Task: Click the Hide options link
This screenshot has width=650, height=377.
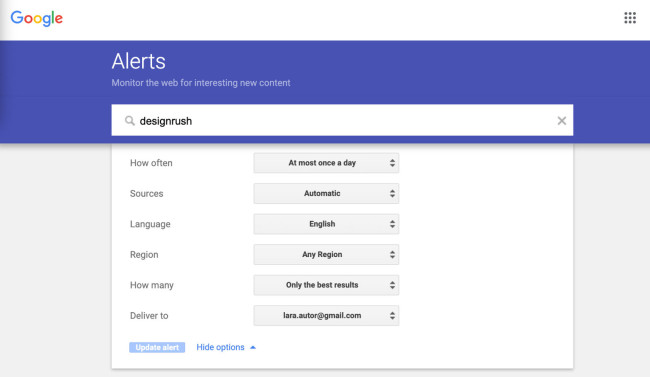Action: tap(226, 347)
